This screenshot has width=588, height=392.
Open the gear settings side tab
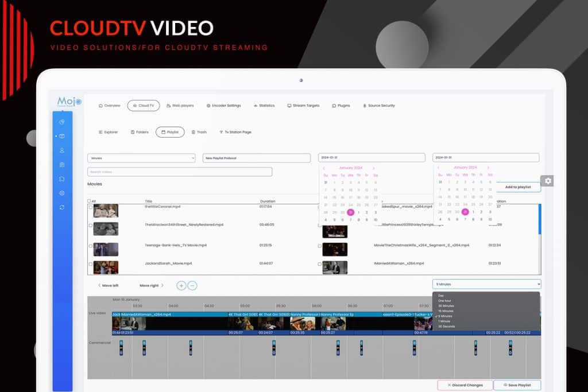coord(547,181)
